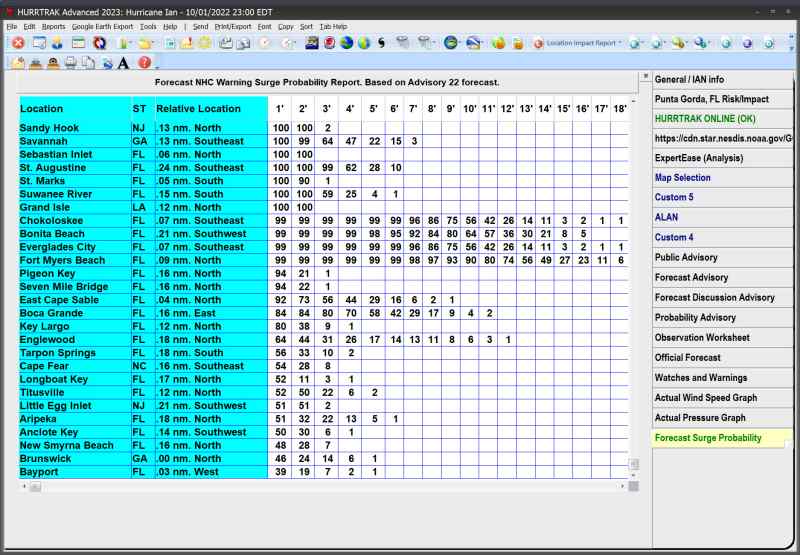
Task: Click the large letter A font icon
Action: [x=123, y=63]
